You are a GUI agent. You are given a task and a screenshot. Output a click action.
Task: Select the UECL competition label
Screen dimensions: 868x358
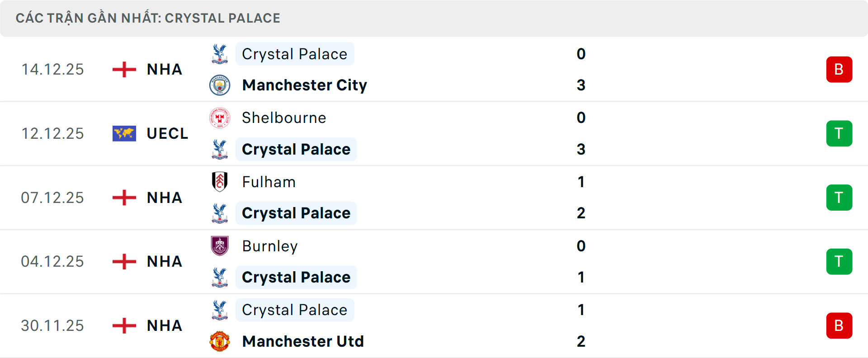pyautogui.click(x=167, y=133)
